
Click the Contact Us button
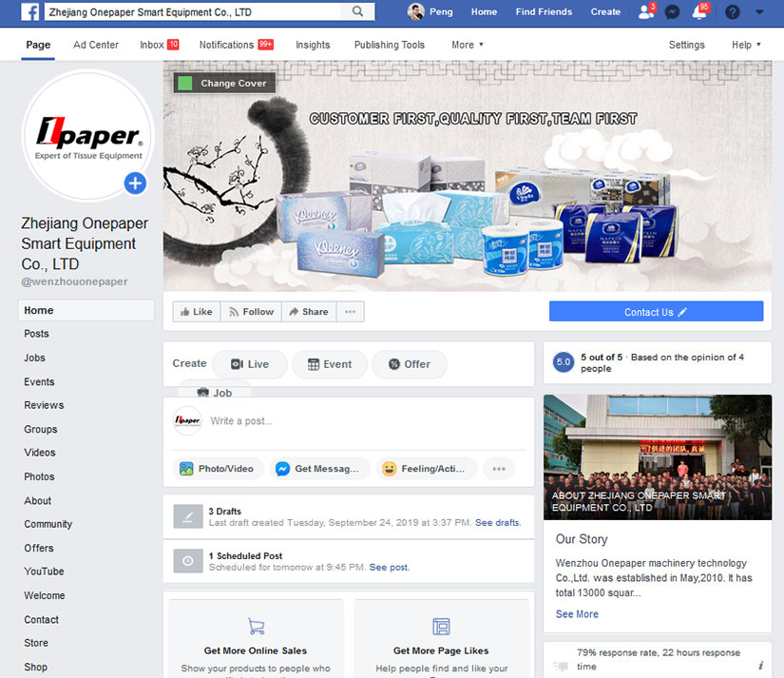656,312
